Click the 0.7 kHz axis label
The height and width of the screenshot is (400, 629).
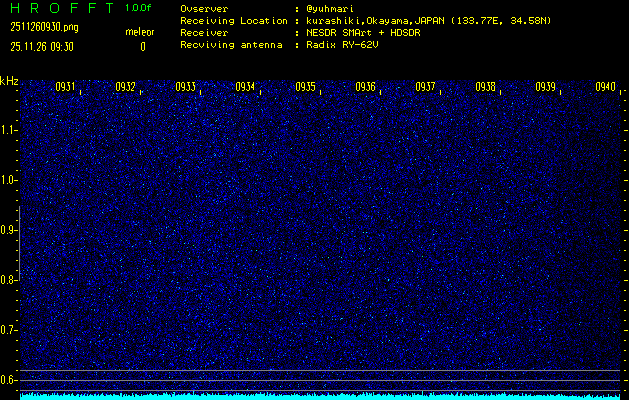(9, 330)
